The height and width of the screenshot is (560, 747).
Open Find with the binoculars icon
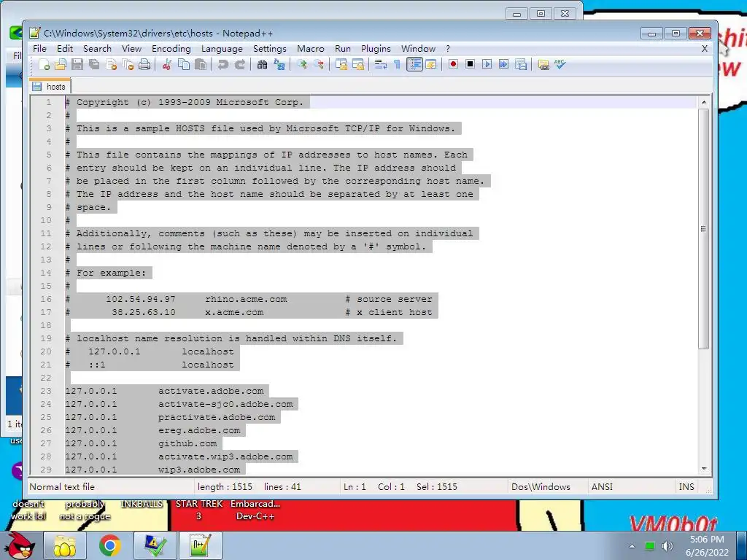(262, 64)
